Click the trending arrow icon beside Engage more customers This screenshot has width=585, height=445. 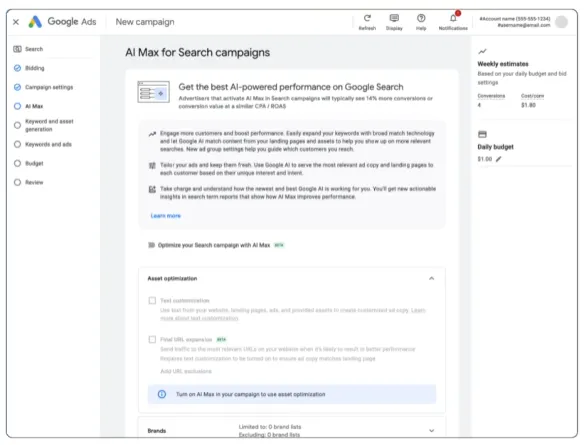tap(152, 134)
